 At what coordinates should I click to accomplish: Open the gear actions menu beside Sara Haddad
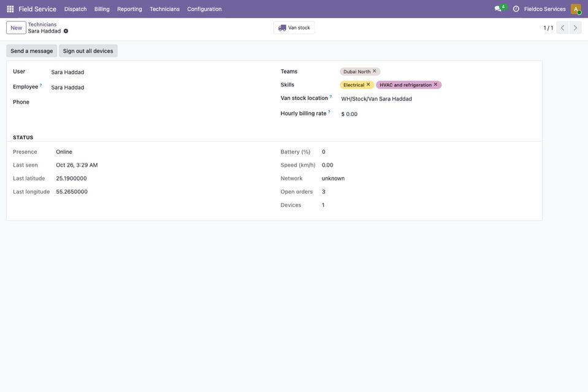66,31
